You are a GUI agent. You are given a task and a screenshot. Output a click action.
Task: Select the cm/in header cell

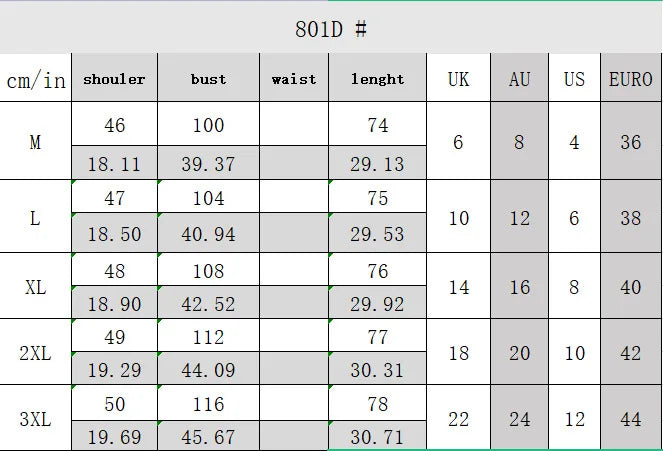[35, 80]
